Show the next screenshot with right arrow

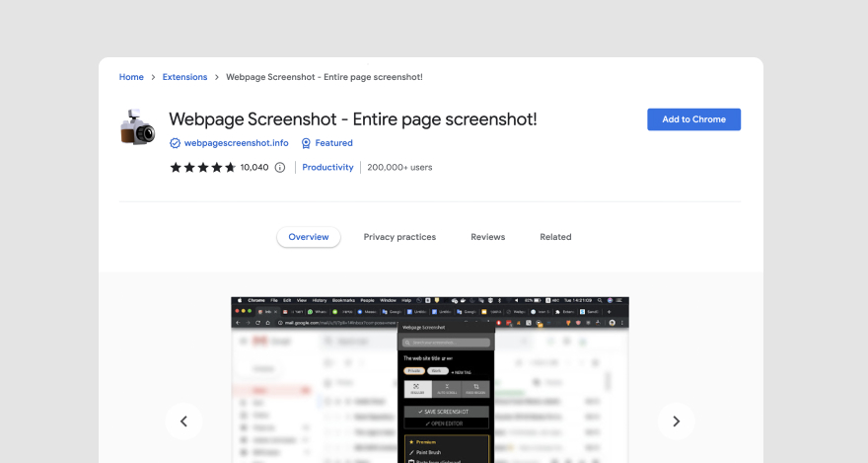point(676,422)
